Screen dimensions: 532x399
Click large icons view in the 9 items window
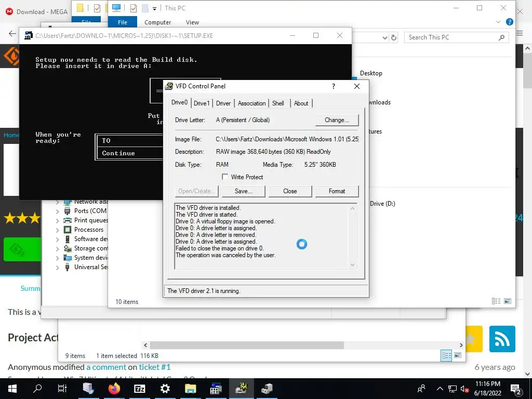pos(458,355)
